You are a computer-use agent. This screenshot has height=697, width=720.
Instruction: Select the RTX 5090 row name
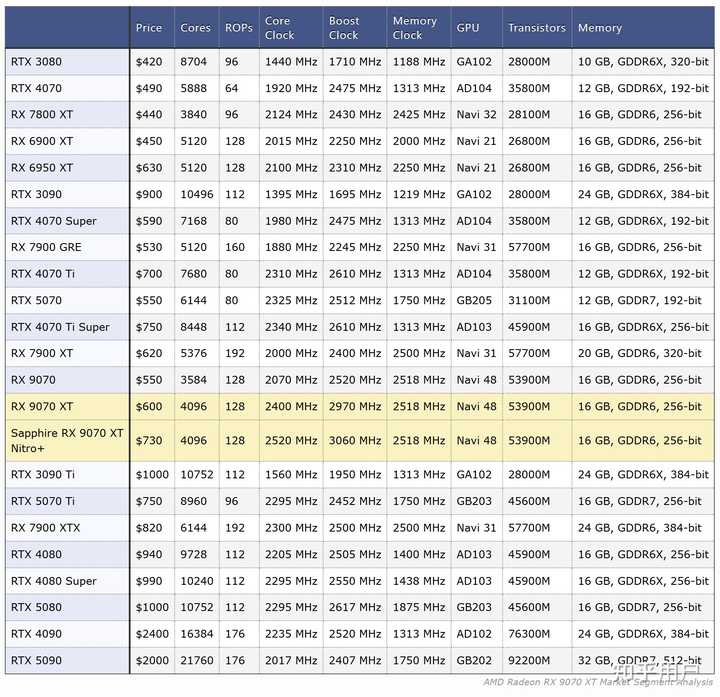coord(36,660)
